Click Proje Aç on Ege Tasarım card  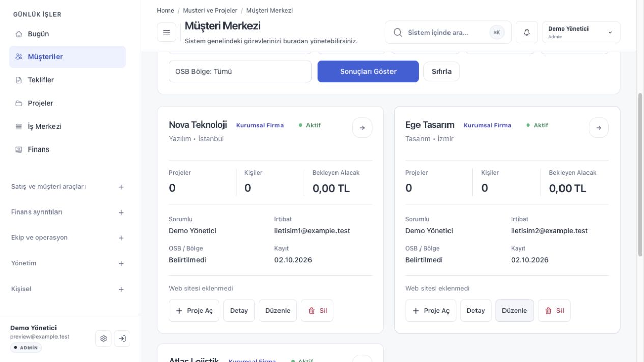click(x=431, y=311)
